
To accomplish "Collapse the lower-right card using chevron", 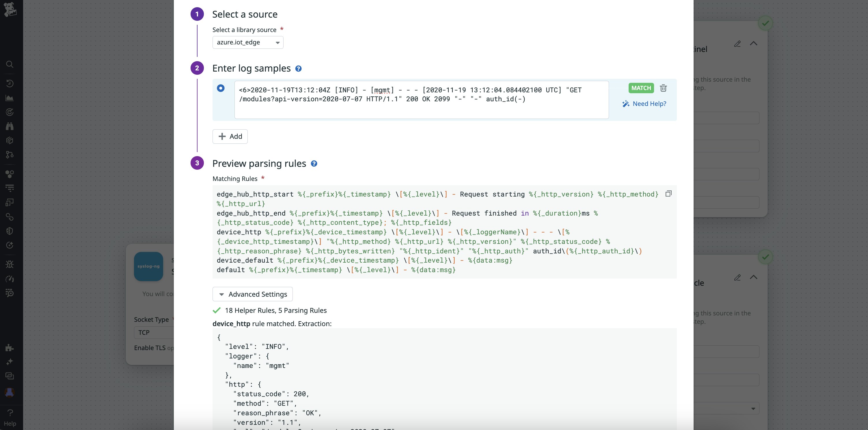I will [x=753, y=277].
